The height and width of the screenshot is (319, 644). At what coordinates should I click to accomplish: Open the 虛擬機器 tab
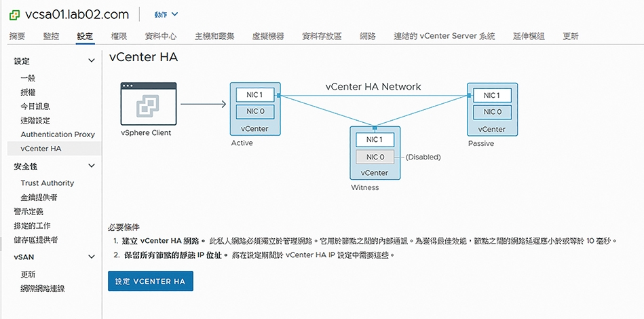pyautogui.click(x=268, y=36)
